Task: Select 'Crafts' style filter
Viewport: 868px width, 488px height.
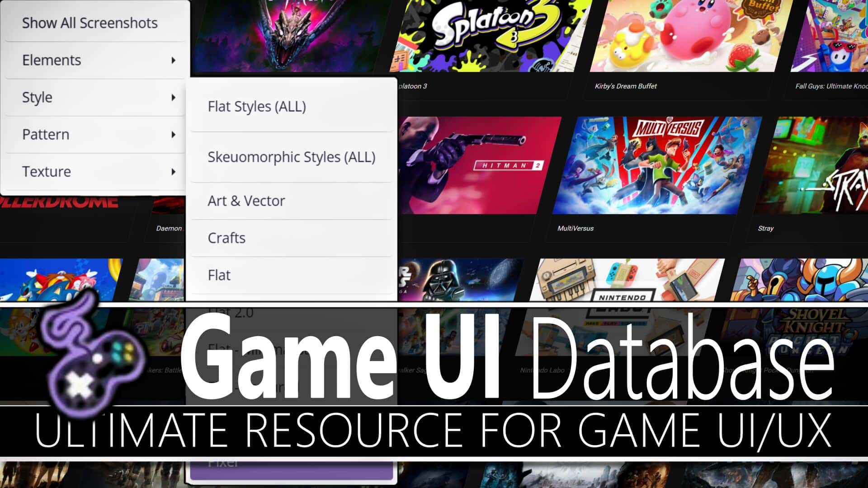Action: [226, 237]
